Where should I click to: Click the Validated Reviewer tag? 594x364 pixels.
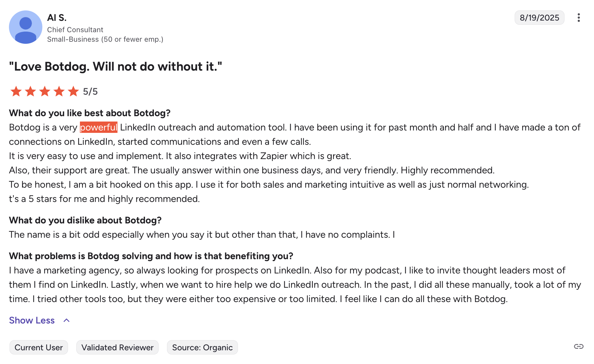point(117,347)
